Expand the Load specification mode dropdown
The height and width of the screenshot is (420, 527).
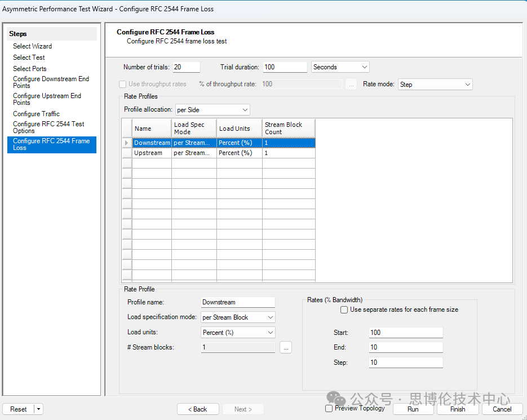(238, 317)
